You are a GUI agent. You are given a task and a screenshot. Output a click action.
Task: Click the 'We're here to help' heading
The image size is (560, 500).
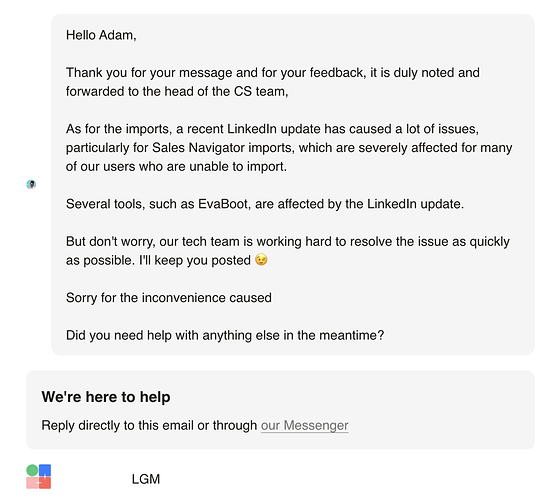pyautogui.click(x=106, y=397)
